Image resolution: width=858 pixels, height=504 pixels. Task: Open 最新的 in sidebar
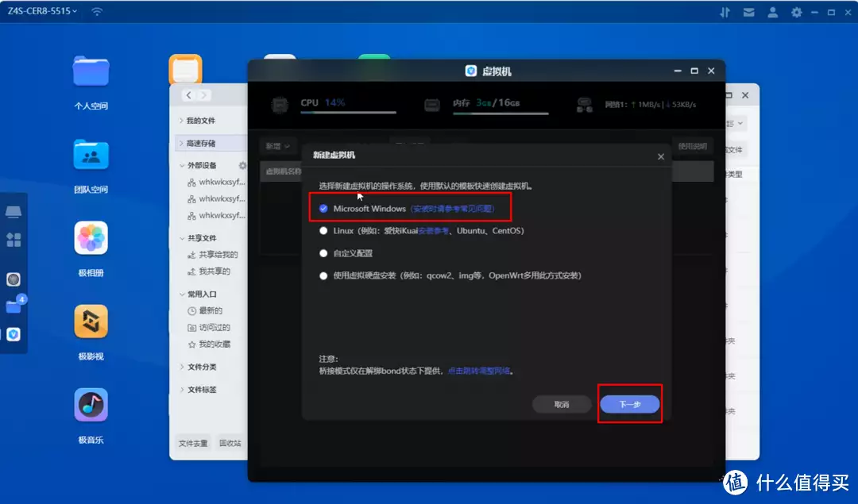point(205,310)
